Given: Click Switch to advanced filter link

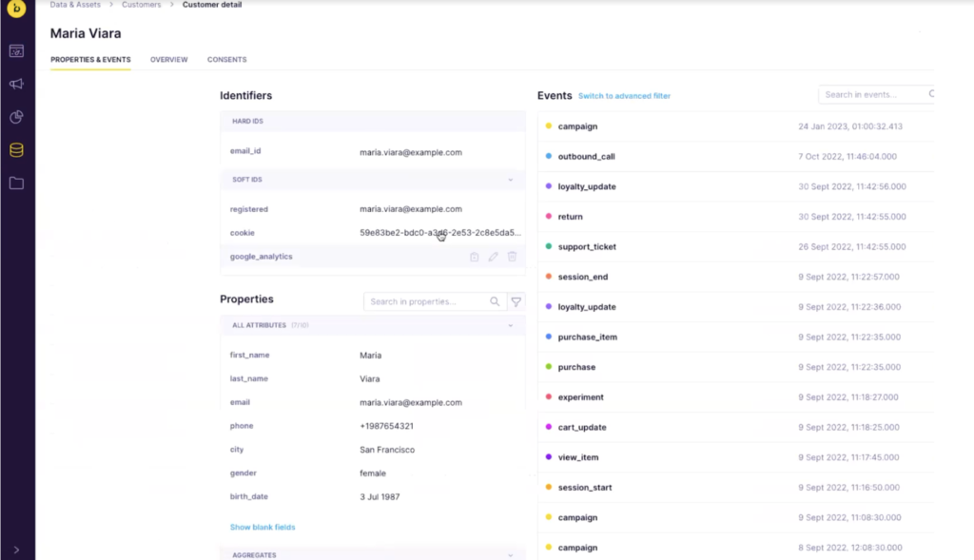Looking at the screenshot, I should [x=623, y=95].
